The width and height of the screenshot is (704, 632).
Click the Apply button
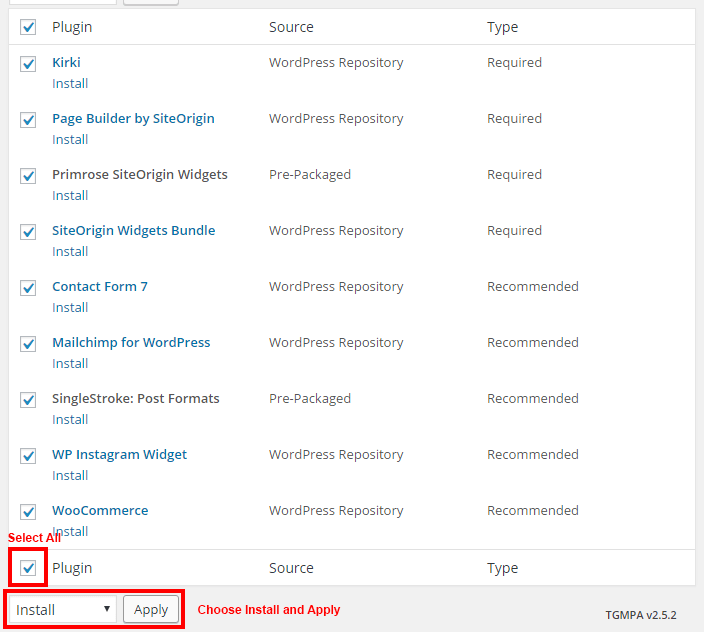tap(151, 610)
